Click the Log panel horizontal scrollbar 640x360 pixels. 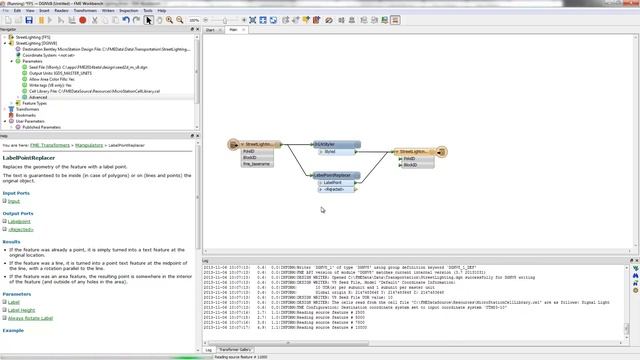pos(288,343)
